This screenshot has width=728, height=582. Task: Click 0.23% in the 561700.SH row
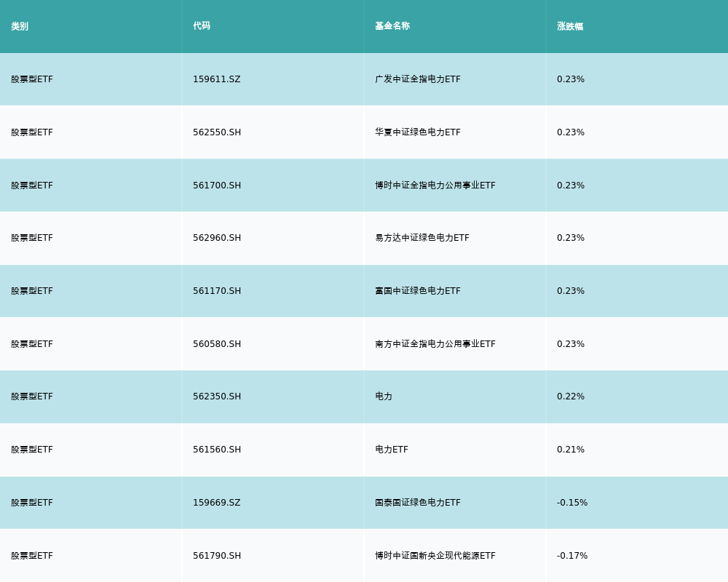(571, 186)
